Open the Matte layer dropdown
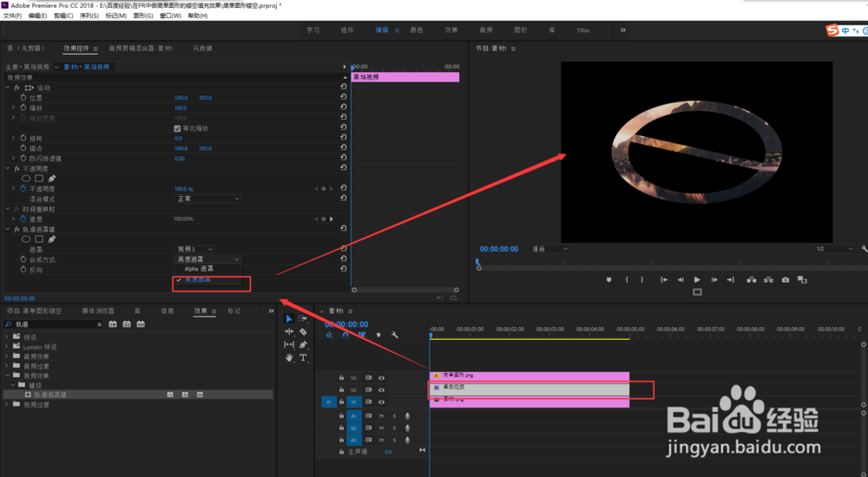868x477 pixels. (x=194, y=250)
